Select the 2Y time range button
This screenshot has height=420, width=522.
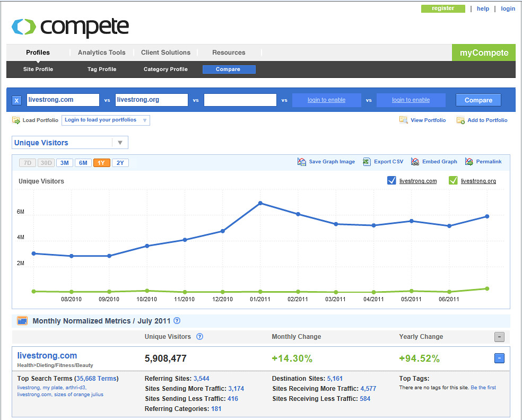pyautogui.click(x=120, y=163)
